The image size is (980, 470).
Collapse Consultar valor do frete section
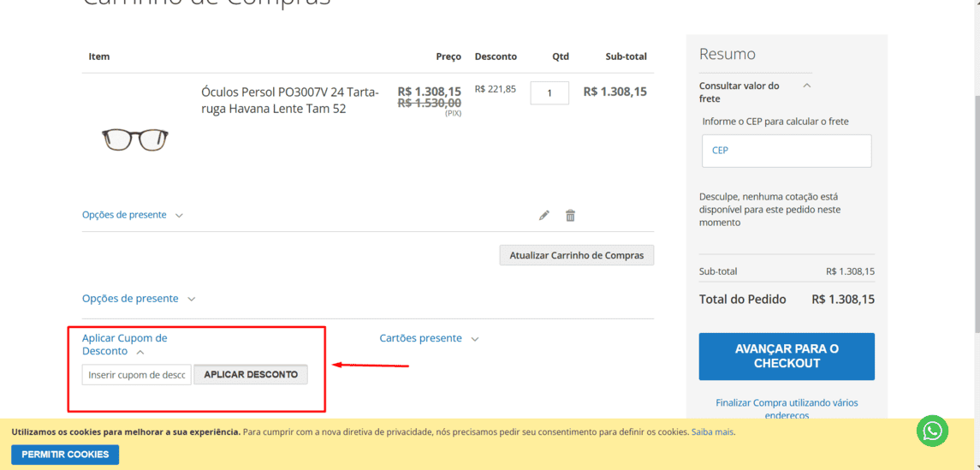click(x=755, y=92)
